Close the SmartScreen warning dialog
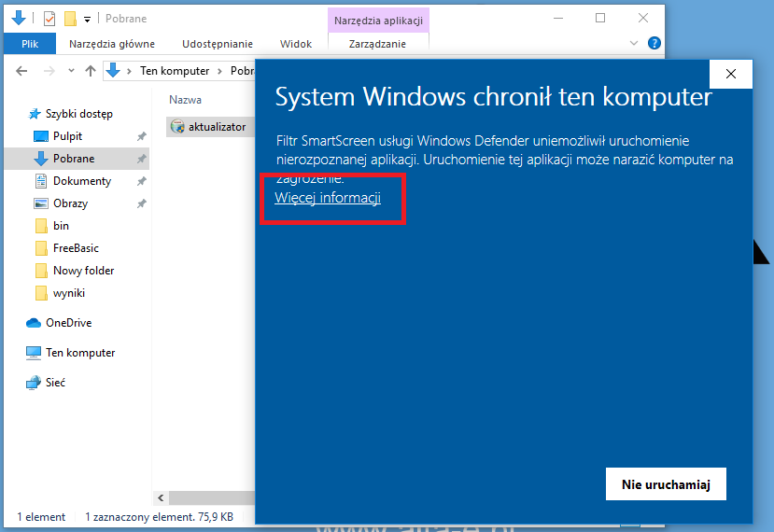774x532 pixels. (730, 74)
